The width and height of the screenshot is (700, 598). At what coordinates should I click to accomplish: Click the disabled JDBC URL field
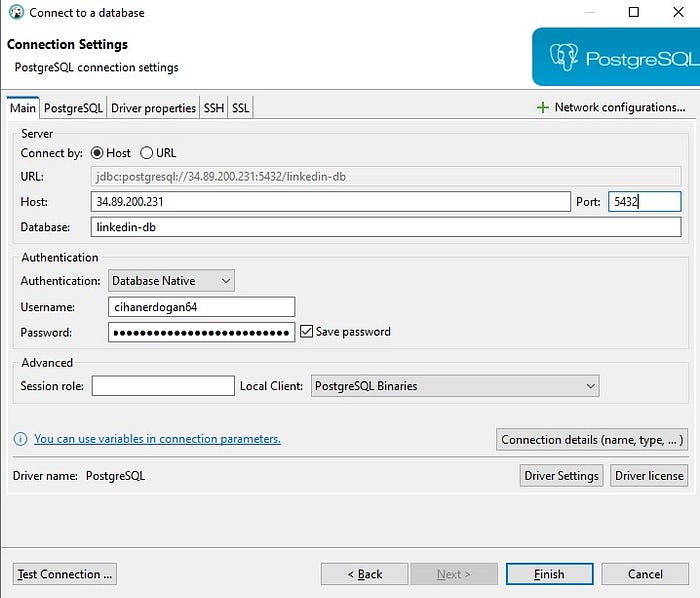tap(386, 177)
